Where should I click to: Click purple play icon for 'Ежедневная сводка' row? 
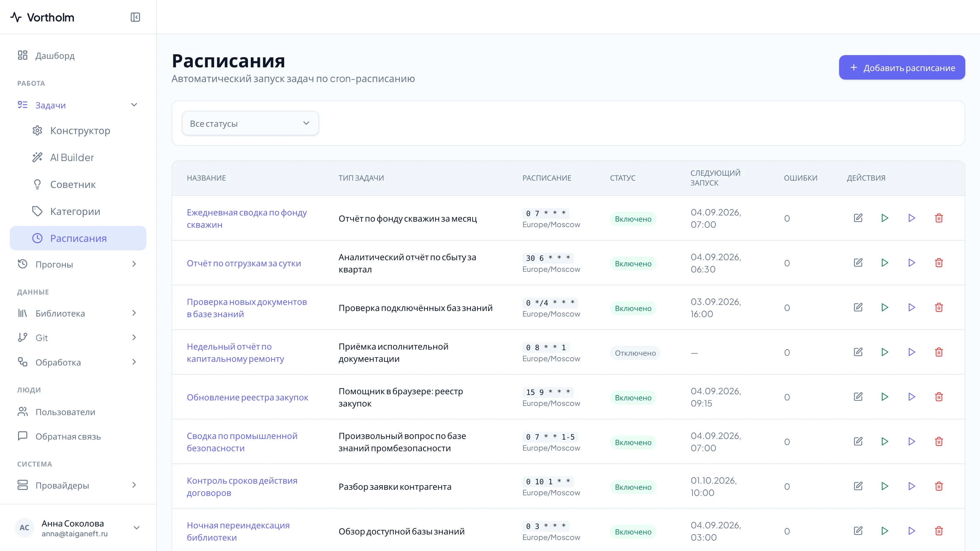click(912, 218)
